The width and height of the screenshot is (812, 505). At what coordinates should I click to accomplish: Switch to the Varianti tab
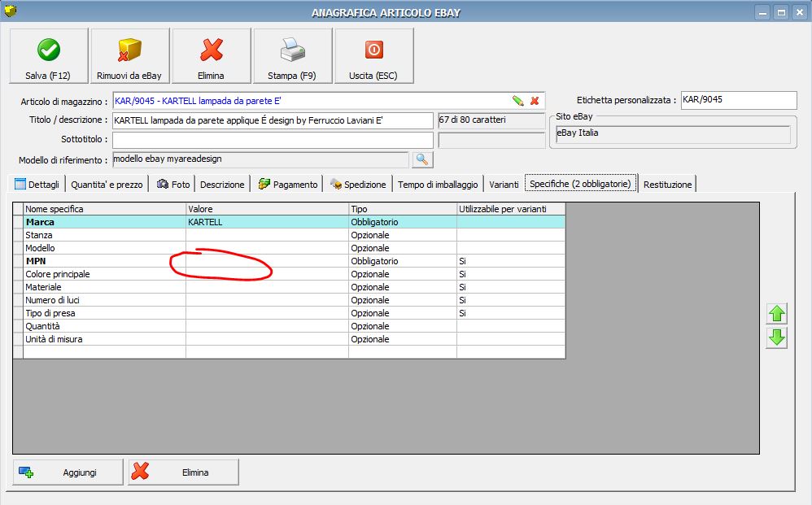pos(504,185)
